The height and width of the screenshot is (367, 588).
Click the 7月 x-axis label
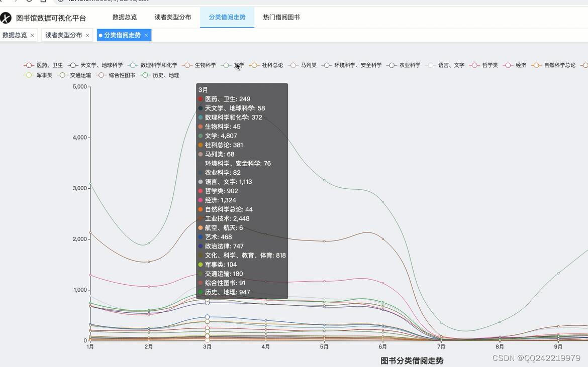coord(441,347)
